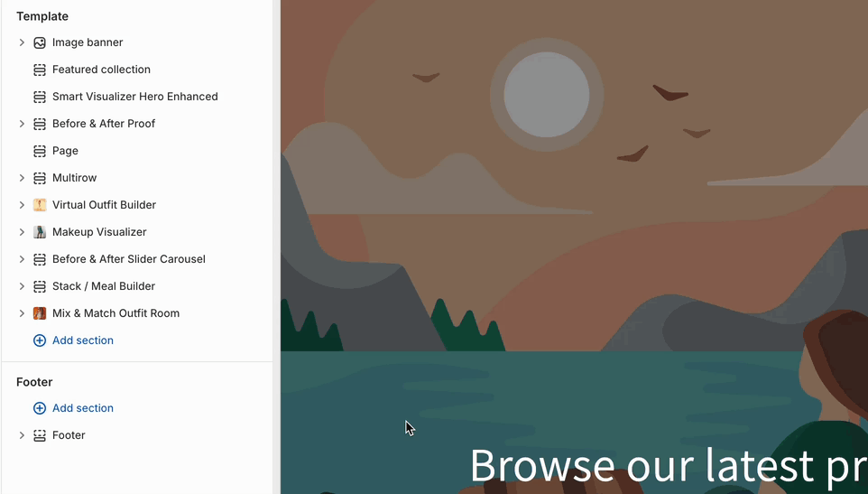Expand the Before & After Proof section

click(x=22, y=124)
